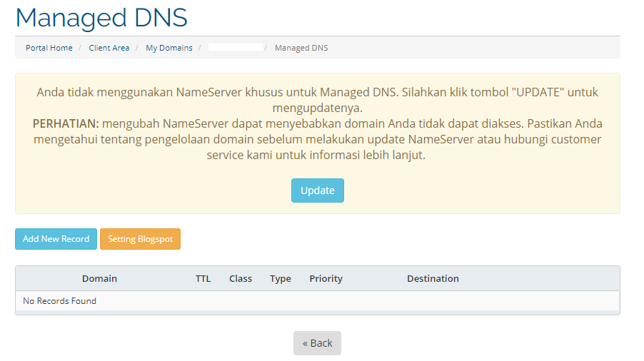Click the Domain column header
Viewport: 644px width, 361px height.
tap(99, 278)
